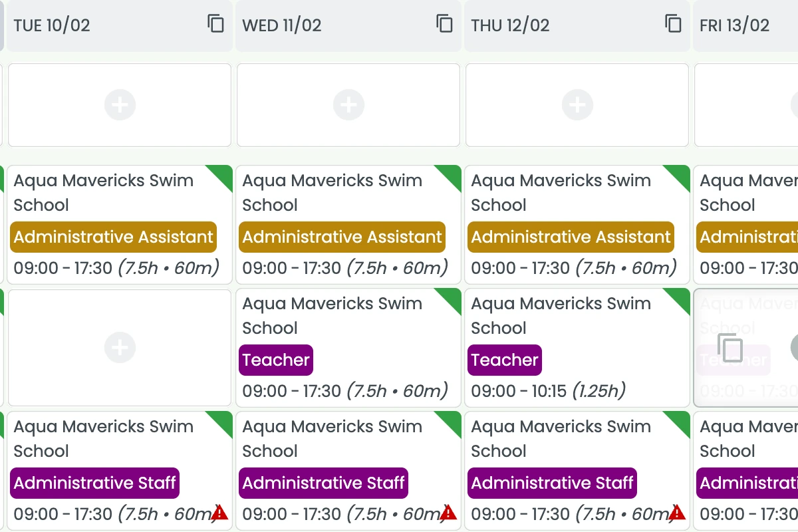Screen dimensions: 798x532
Task: Click Aqua Mavericks Swim School on Wednesday Administrative Staff
Action: tap(332, 439)
